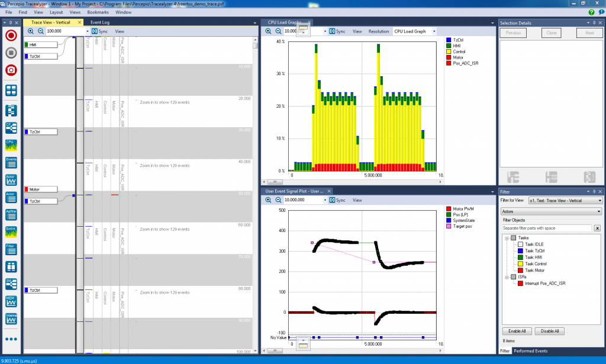The image size is (606, 364).
Task: Toggle the Task Control filter checkbox
Action: [x=520, y=263]
